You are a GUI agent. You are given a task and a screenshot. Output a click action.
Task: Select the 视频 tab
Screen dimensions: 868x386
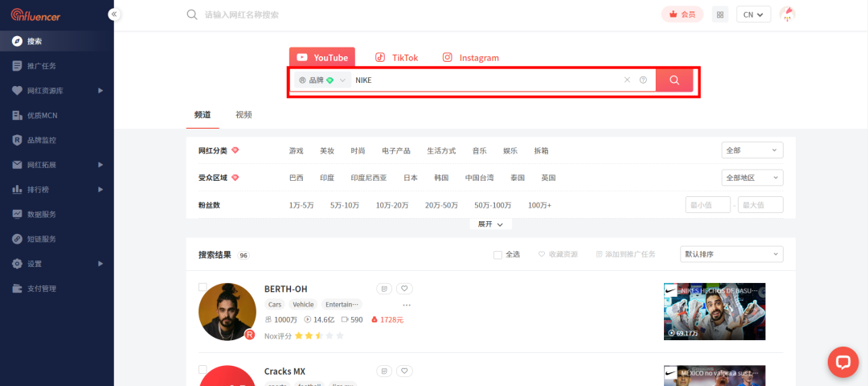pyautogui.click(x=244, y=115)
